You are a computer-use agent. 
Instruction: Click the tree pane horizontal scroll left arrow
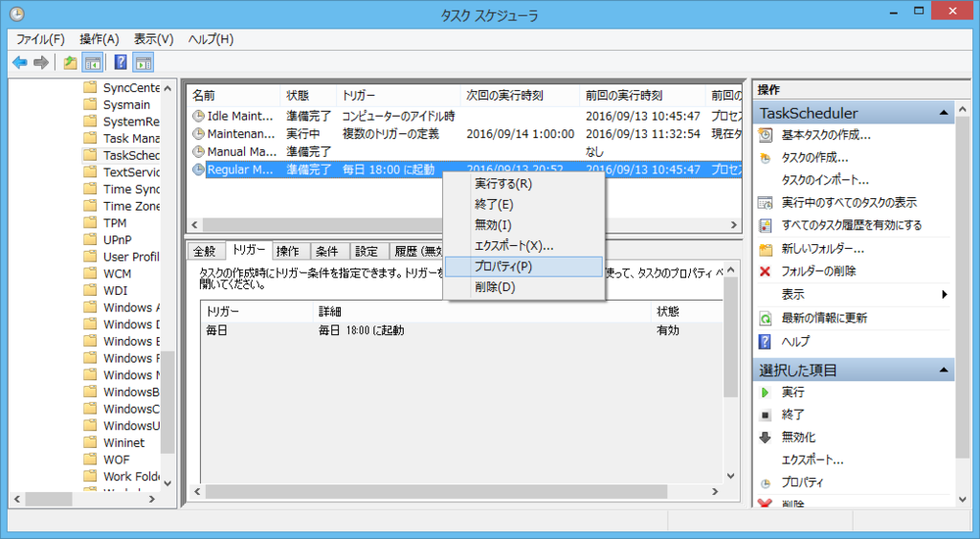[x=17, y=500]
